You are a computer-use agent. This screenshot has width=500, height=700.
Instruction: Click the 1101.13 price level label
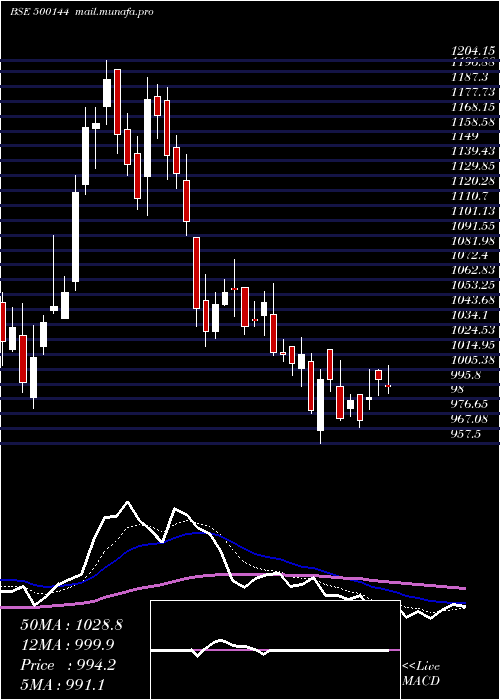tap(473, 211)
